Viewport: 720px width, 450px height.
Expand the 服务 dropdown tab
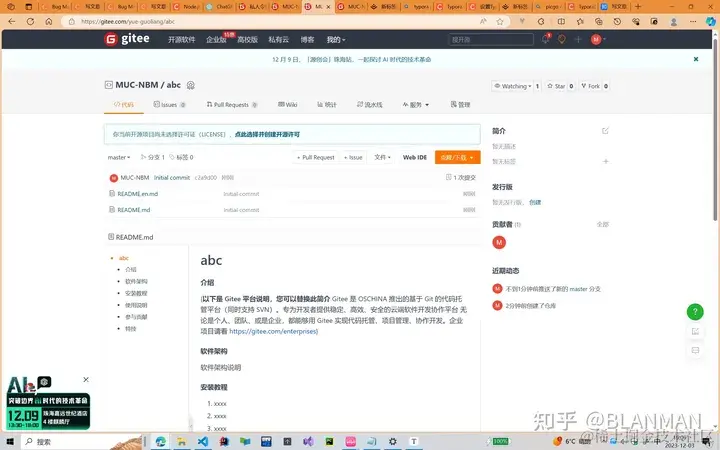click(416, 105)
